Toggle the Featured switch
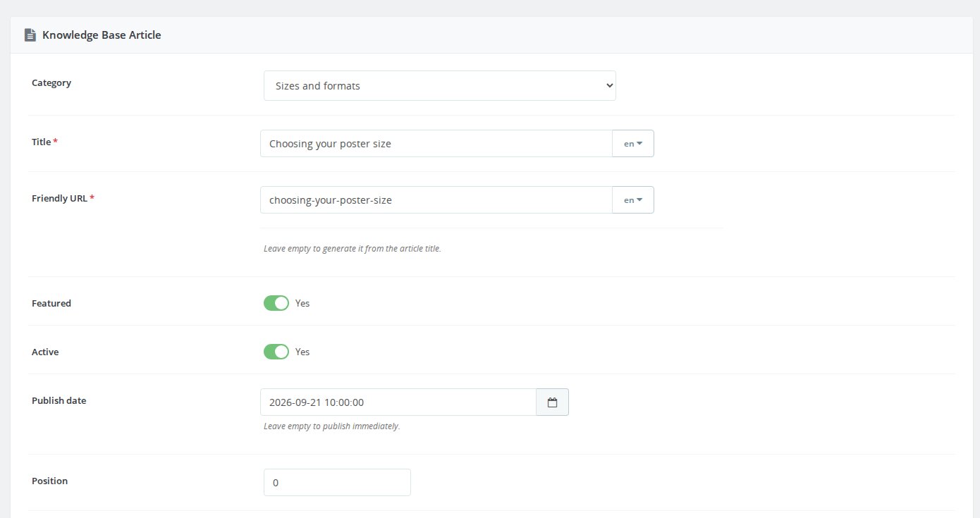This screenshot has height=518, width=980. 276,303
